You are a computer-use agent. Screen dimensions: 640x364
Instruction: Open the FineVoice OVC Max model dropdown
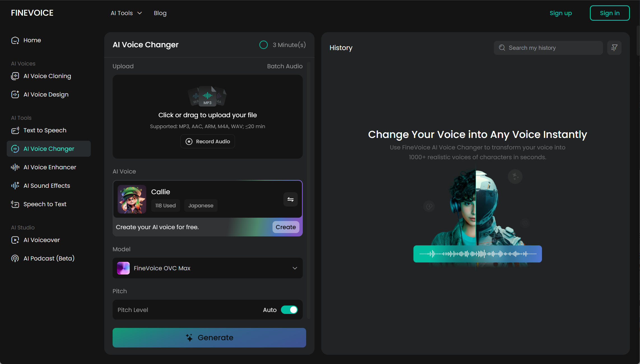tap(208, 268)
